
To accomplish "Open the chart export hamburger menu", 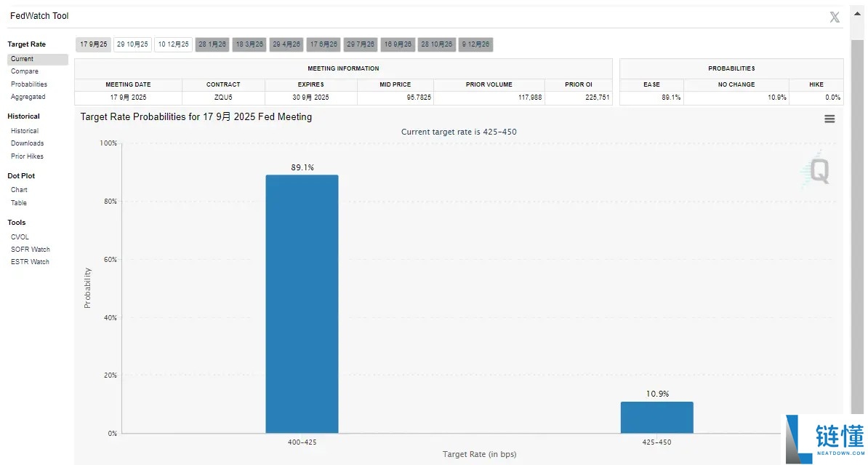I will 830,117.
